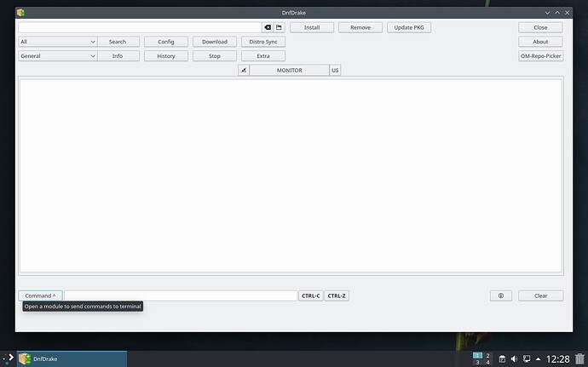
Task: Open the All filter dropdown
Action: 58,42
